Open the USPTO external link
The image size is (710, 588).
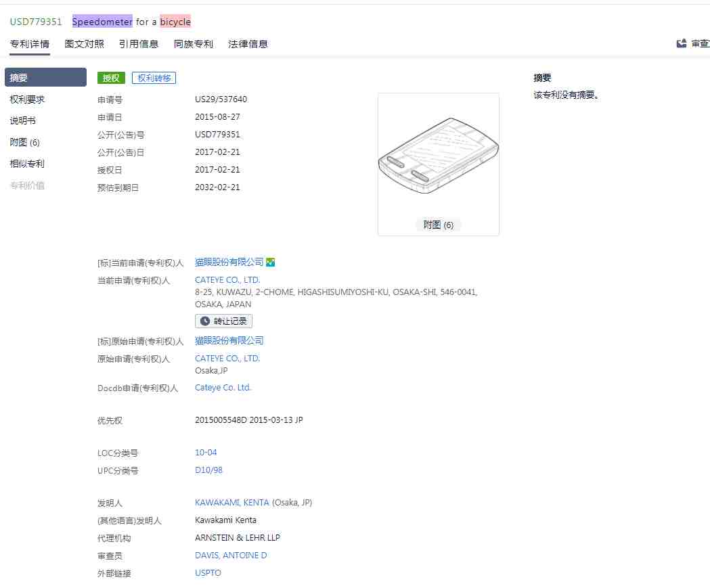[208, 573]
